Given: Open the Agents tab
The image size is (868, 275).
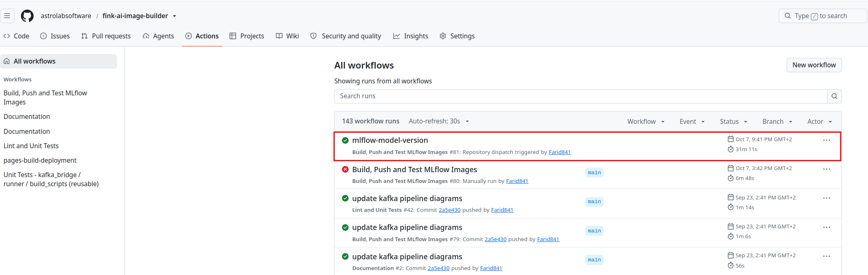Looking at the screenshot, I should click(x=158, y=36).
